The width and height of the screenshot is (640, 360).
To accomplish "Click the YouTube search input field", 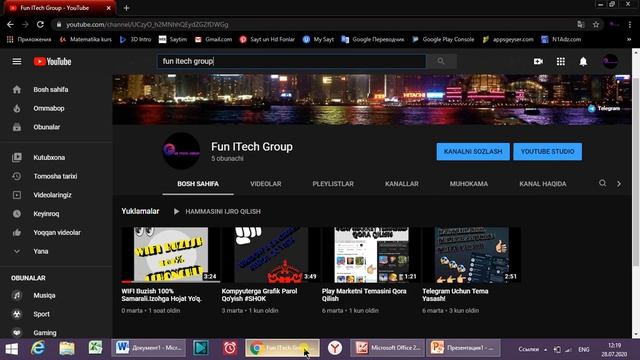I will click(291, 61).
